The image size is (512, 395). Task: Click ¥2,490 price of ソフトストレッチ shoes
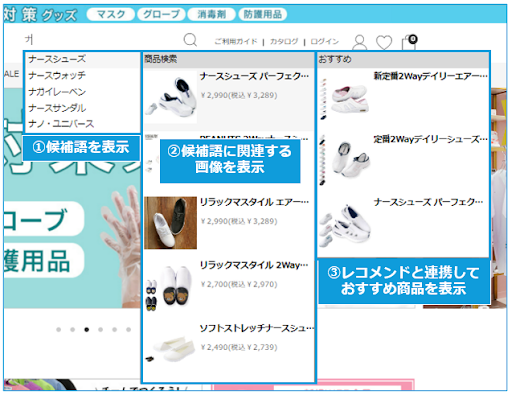[x=239, y=347]
